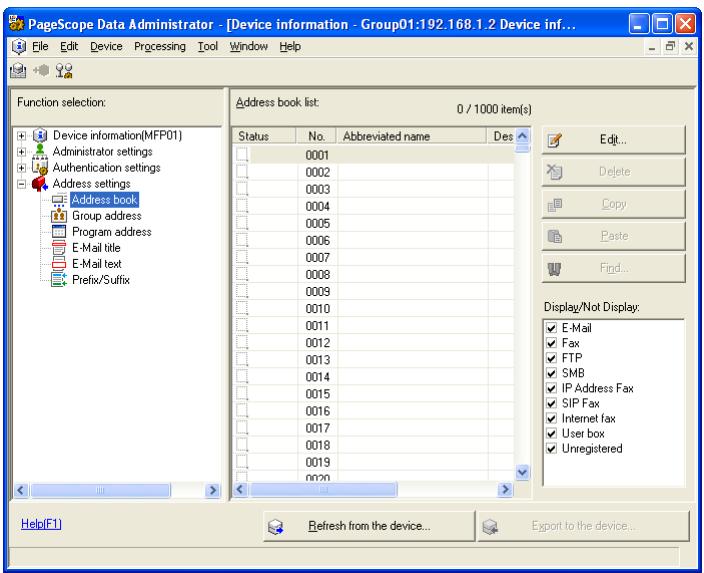This screenshot has width=704, height=573.
Task: Click the icon on the Delete button
Action: pos(554,172)
